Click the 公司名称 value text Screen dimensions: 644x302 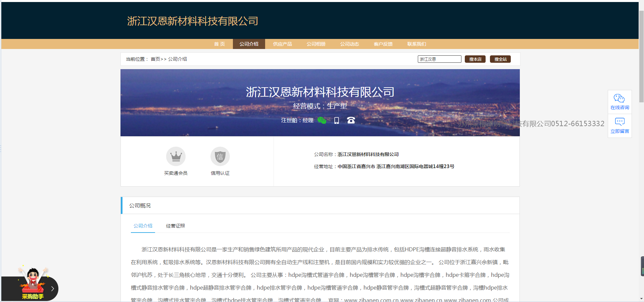368,154
